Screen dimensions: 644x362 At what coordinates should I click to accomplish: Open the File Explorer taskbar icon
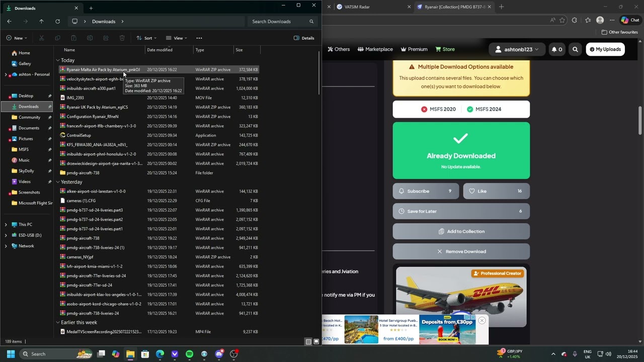(x=130, y=354)
